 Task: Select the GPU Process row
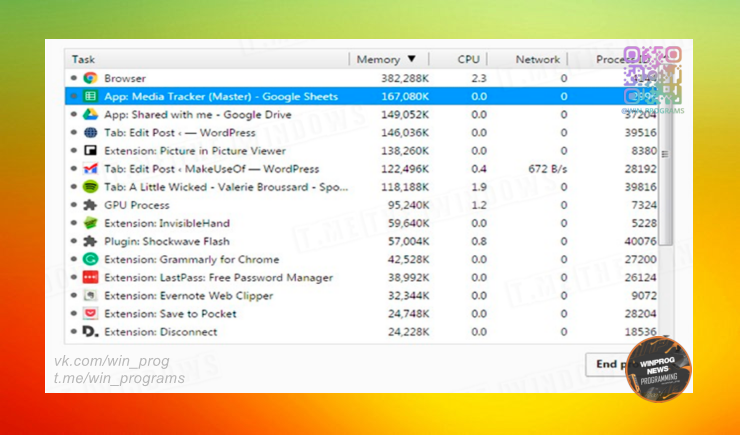(x=362, y=205)
